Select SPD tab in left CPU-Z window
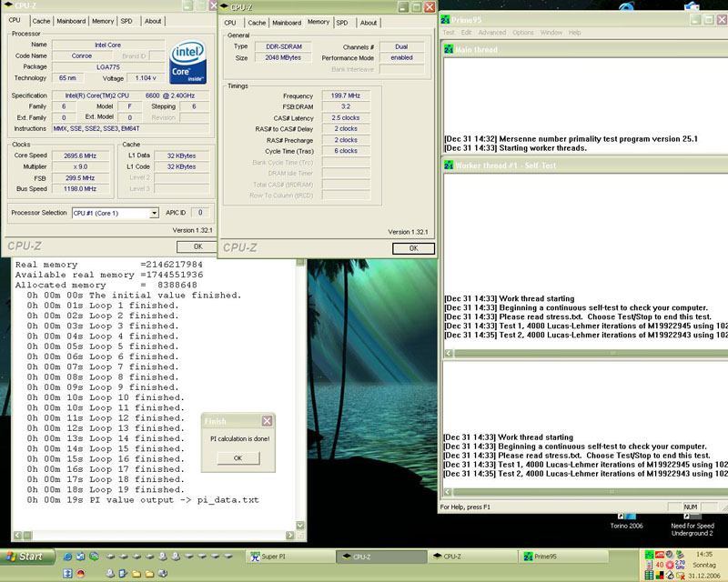 click(126, 21)
